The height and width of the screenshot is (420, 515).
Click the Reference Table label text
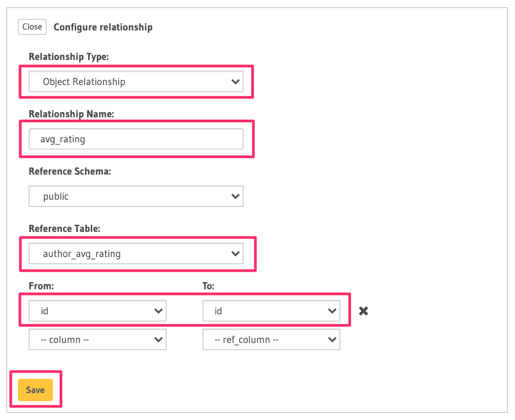click(x=64, y=229)
